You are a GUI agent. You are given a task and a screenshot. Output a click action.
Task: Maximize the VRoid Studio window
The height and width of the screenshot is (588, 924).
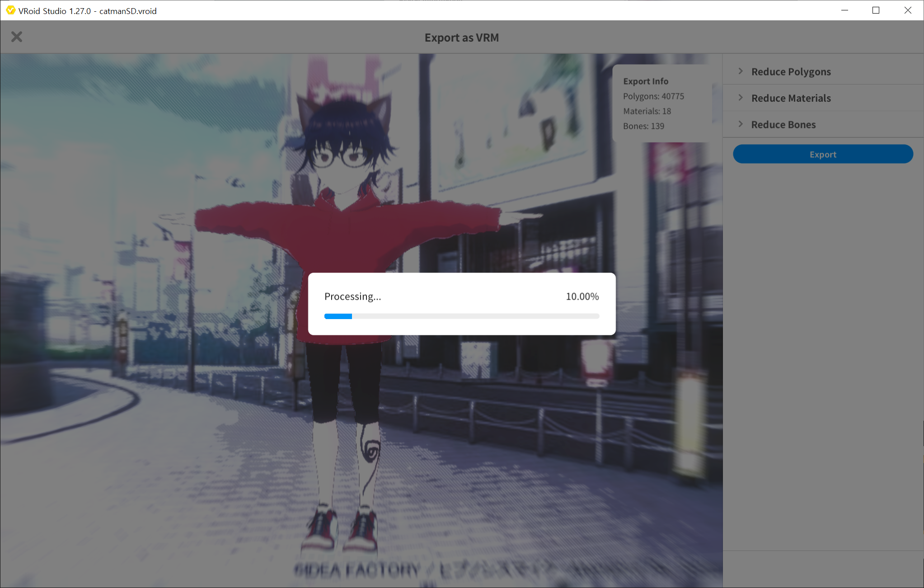(876, 10)
